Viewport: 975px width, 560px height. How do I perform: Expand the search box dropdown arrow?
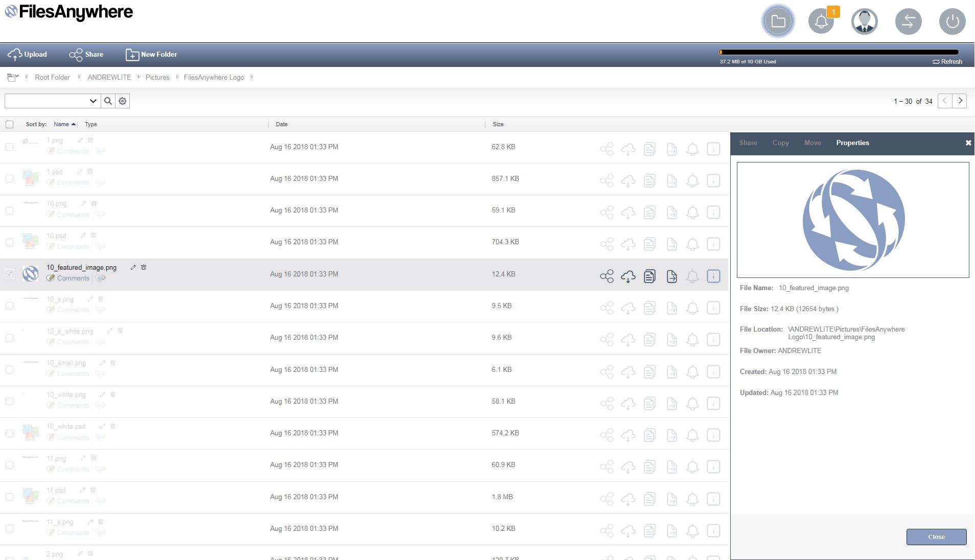point(93,101)
